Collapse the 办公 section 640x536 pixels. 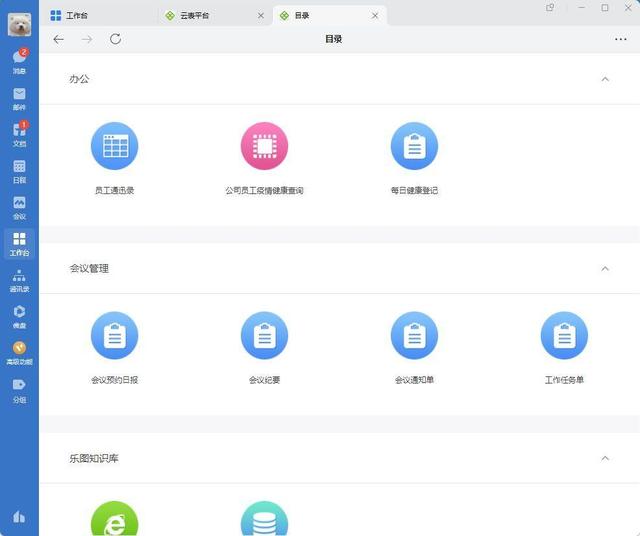605,79
